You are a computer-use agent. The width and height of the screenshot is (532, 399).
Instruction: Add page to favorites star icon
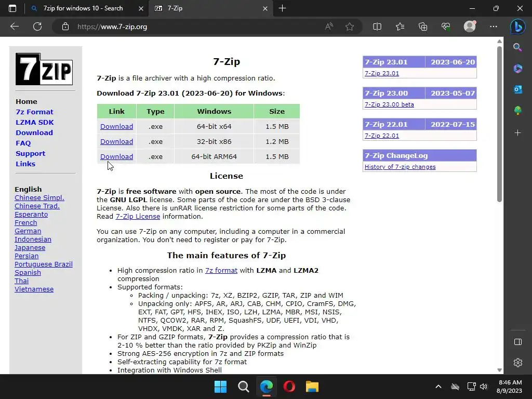[x=350, y=26]
